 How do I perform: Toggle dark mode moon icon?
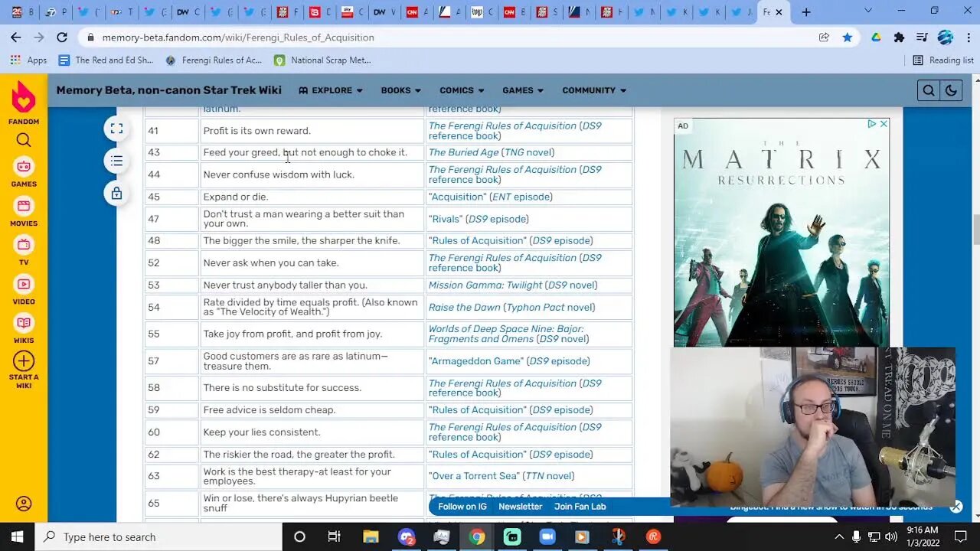(951, 90)
